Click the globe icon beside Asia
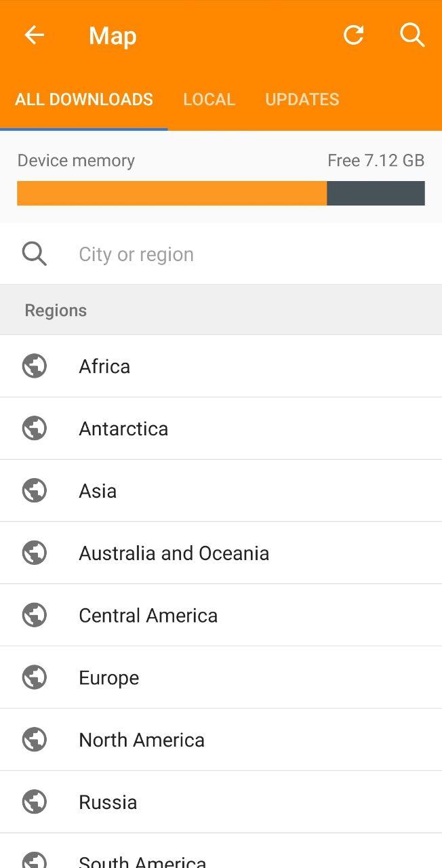This screenshot has width=442, height=868. (x=35, y=491)
